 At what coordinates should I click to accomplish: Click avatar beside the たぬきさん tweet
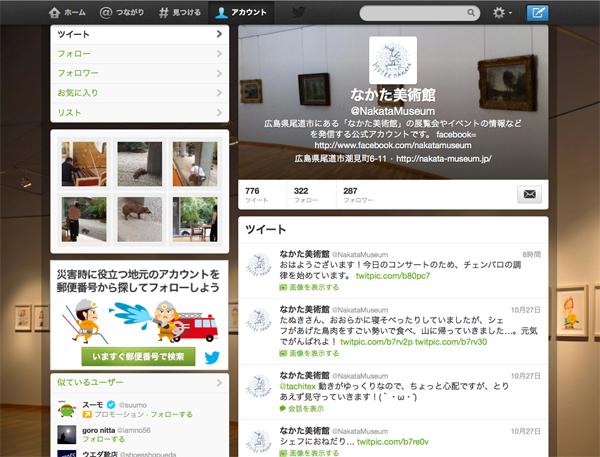point(259,320)
